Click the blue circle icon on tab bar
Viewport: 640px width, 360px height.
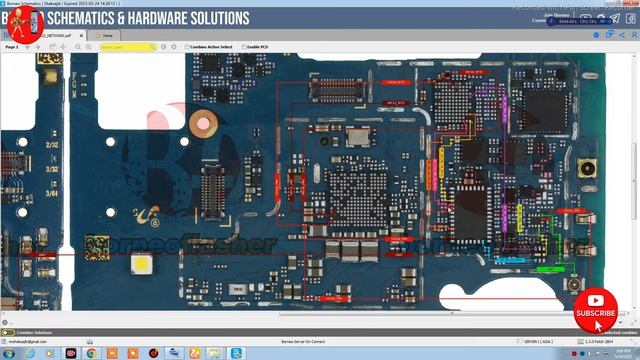coord(596,36)
